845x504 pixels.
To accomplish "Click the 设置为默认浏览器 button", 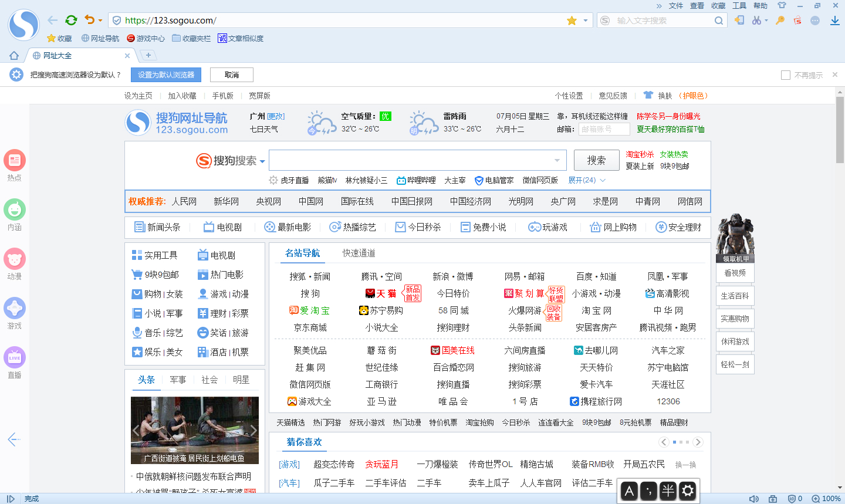I will point(166,75).
